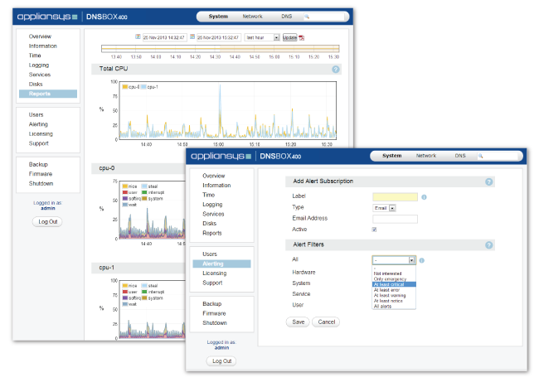Choose 'All alerts' option
This screenshot has height=392, width=539.
tap(382, 307)
